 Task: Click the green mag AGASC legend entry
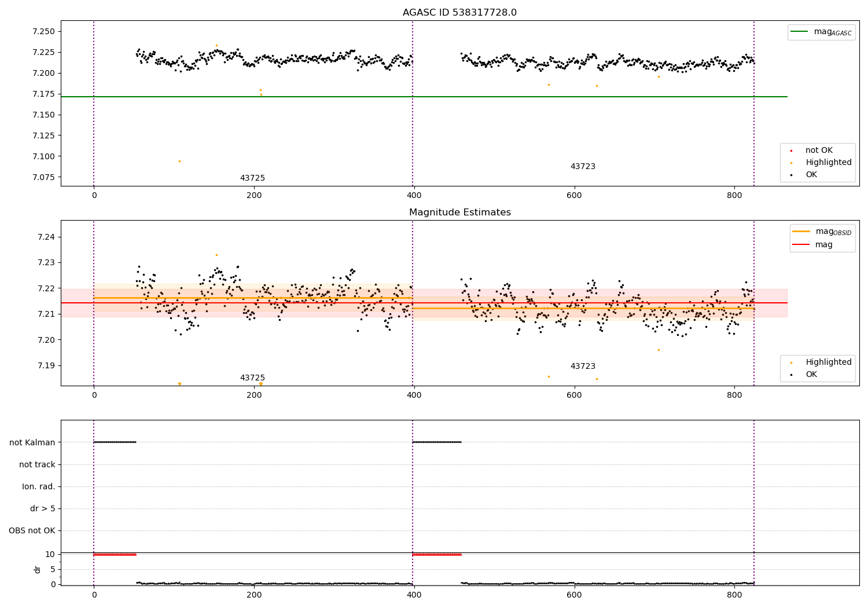(821, 32)
